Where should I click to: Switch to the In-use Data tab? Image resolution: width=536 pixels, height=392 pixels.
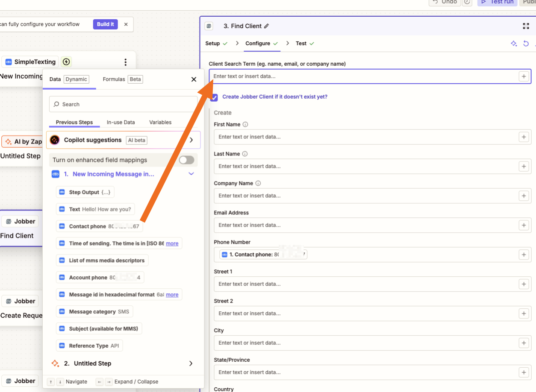click(x=121, y=123)
